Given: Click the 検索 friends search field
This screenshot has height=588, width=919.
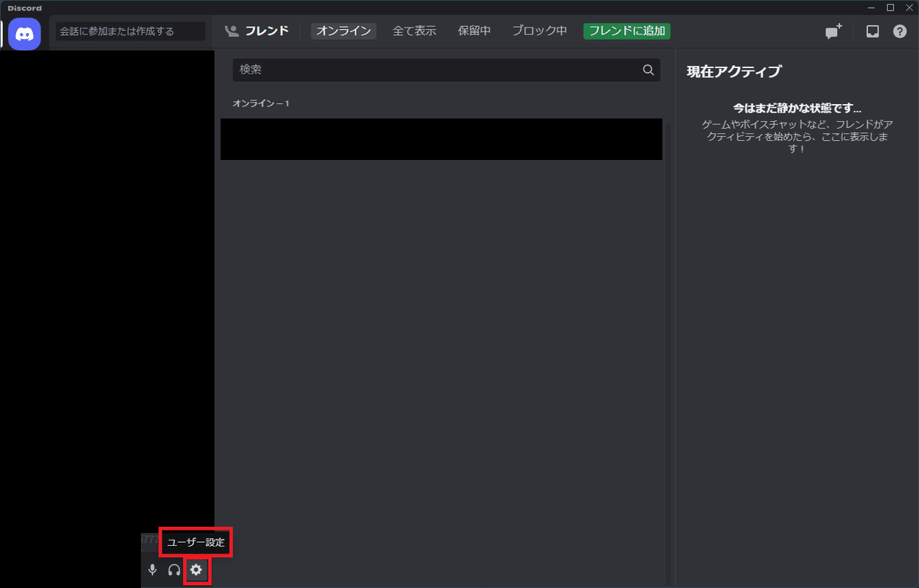Looking at the screenshot, I should coord(446,70).
